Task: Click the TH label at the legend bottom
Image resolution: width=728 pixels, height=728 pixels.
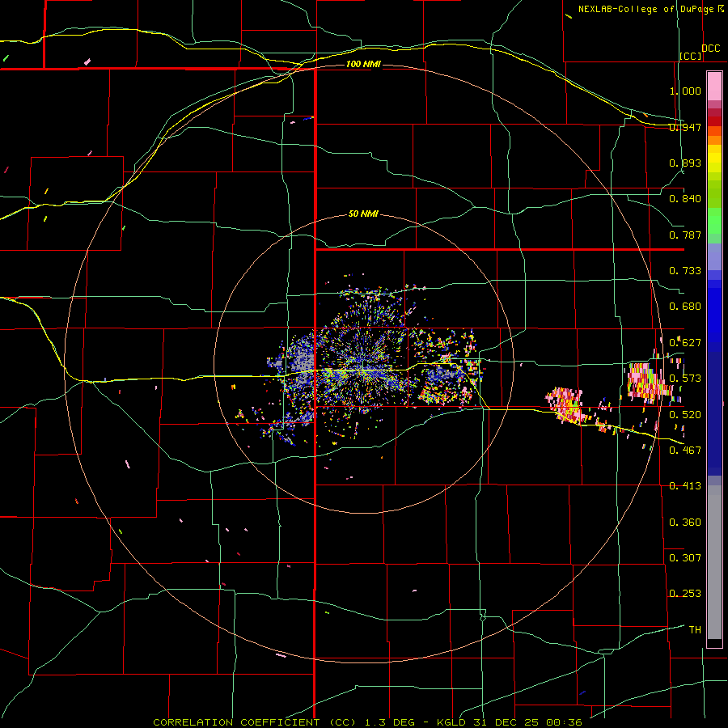Action: point(695,630)
